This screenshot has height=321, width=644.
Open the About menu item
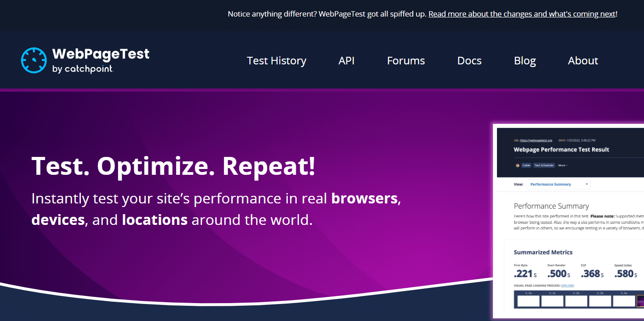tap(583, 61)
